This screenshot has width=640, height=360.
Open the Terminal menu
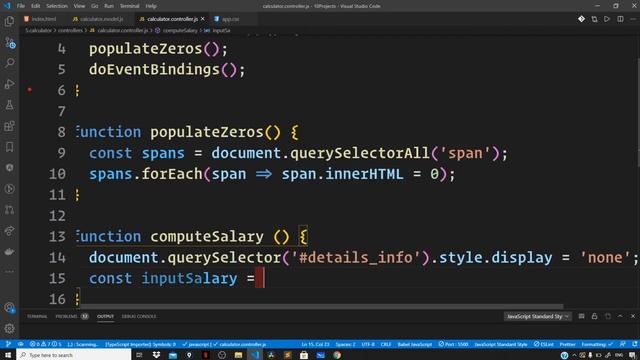129,6
